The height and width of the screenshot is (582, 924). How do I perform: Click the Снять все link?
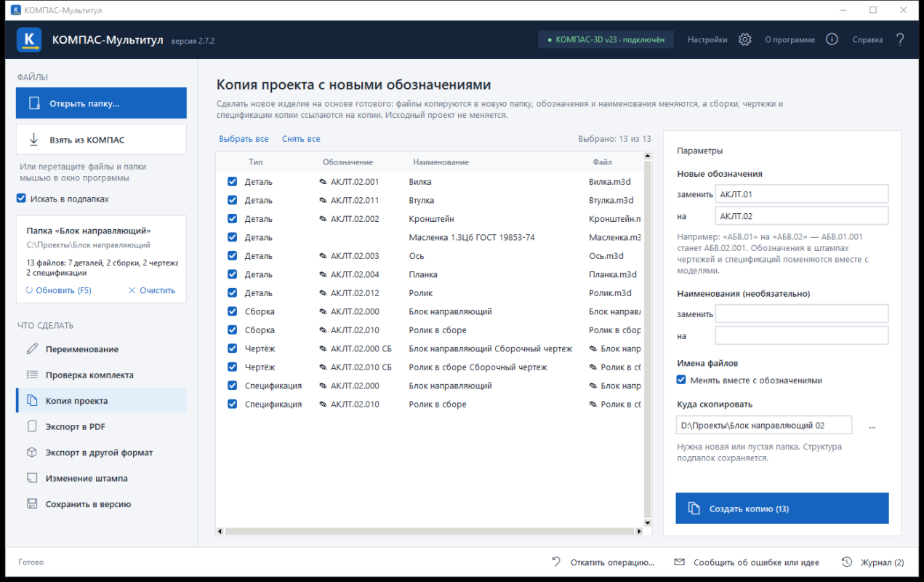tap(301, 139)
